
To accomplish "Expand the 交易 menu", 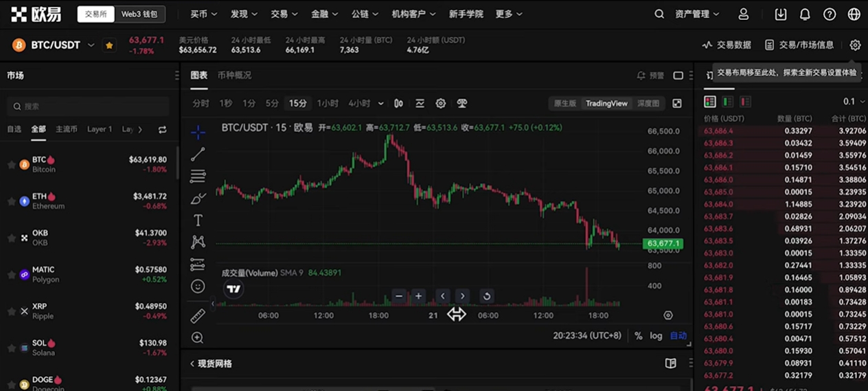I will click(284, 14).
